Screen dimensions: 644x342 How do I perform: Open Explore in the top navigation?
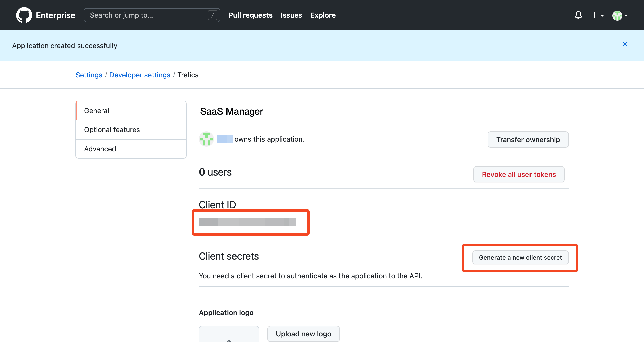pyautogui.click(x=323, y=15)
